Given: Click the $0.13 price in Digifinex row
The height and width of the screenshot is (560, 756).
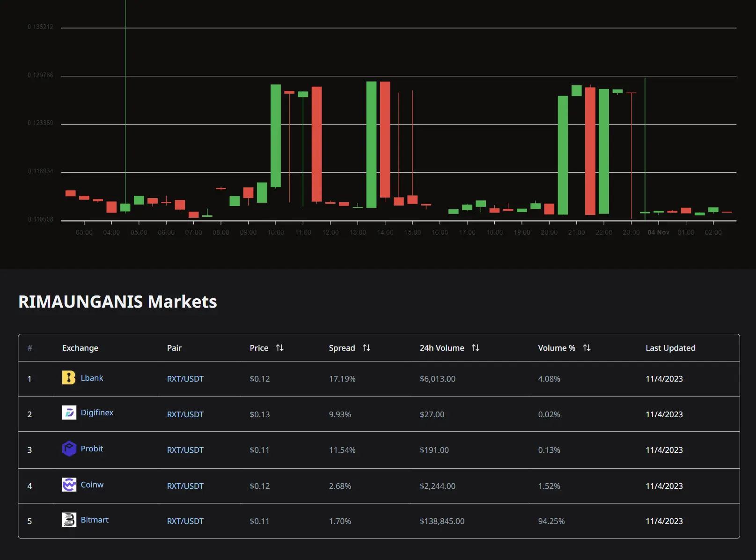Looking at the screenshot, I should (260, 414).
